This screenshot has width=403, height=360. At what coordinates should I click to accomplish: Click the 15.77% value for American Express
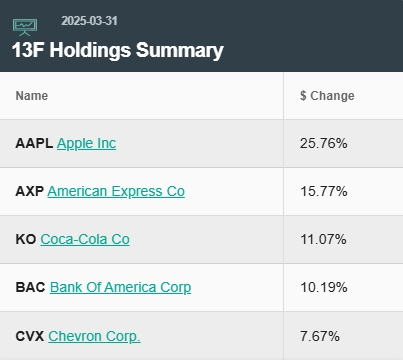[x=324, y=191]
